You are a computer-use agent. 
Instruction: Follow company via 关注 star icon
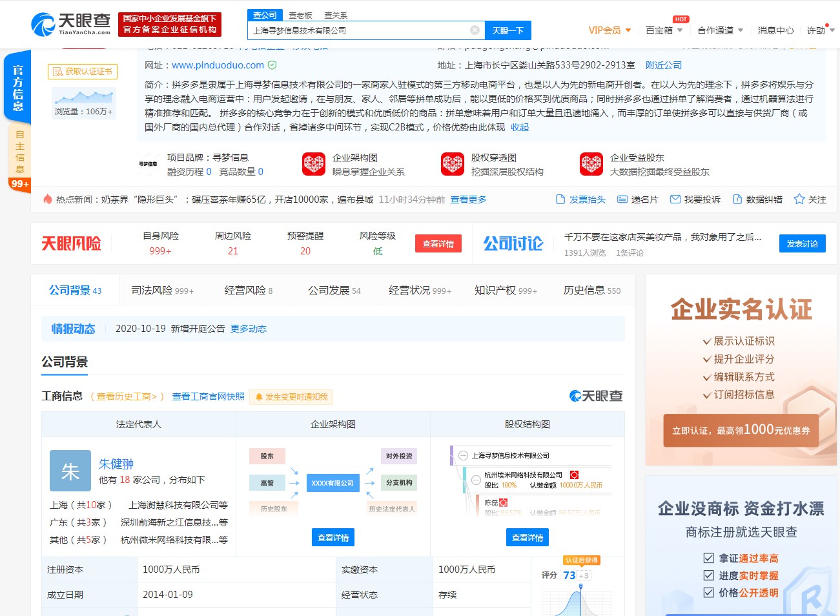pyautogui.click(x=799, y=200)
